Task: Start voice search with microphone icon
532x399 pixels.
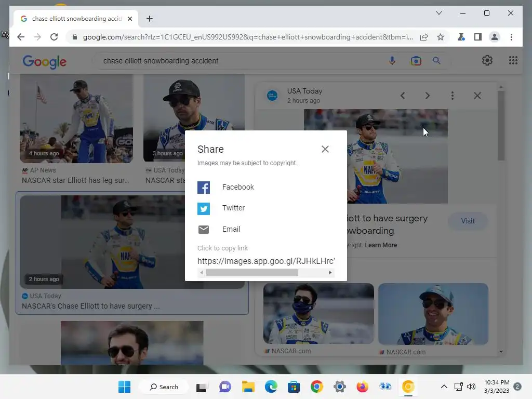Action: point(392,61)
